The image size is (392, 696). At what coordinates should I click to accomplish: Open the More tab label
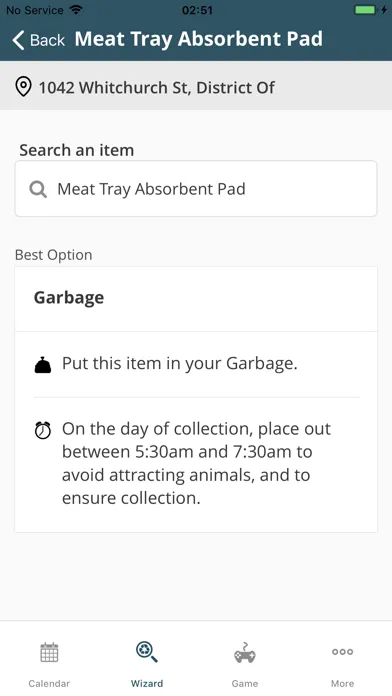342,684
